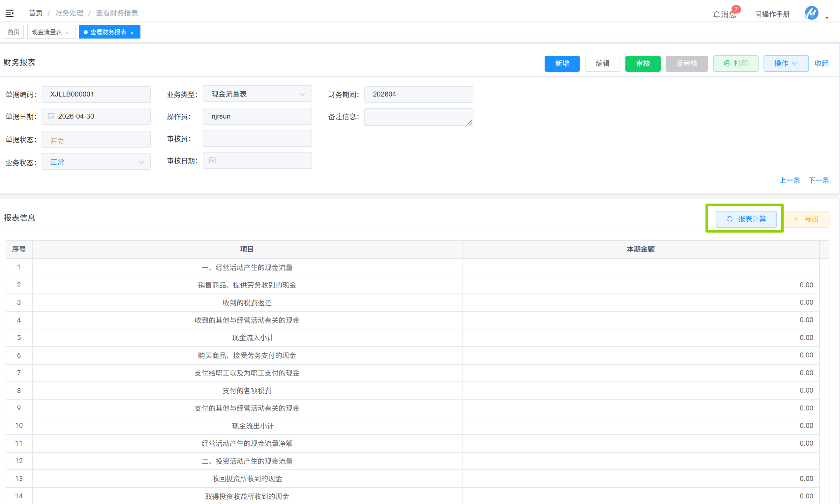Select row 支付给职工以及为职工支付的现金

click(x=412, y=373)
